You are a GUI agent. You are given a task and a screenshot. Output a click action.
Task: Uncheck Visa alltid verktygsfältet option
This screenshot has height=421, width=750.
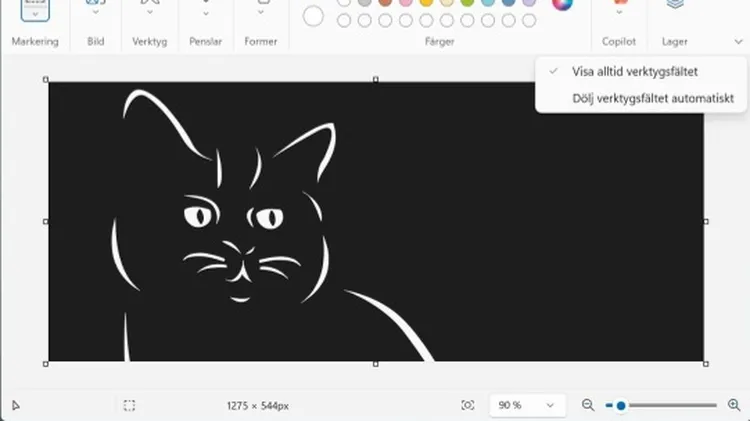[x=634, y=71]
